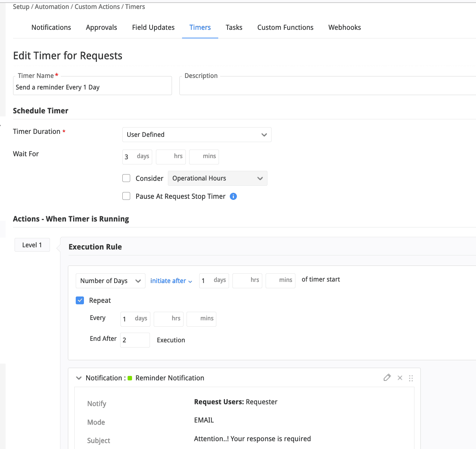The height and width of the screenshot is (449, 476).
Task: Expand the Number of Days dropdown
Action: [110, 281]
